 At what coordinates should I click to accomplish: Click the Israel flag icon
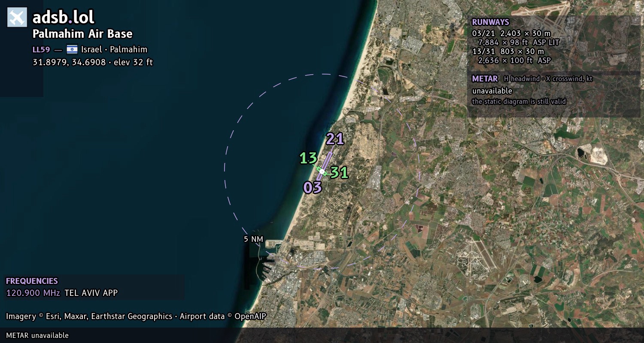coord(72,49)
